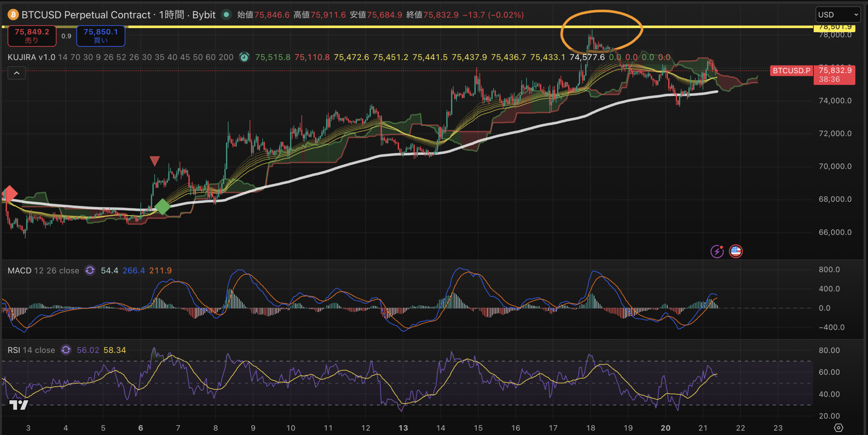Select the RSI 14 close legend
The width and height of the screenshot is (868, 435).
click(31, 350)
